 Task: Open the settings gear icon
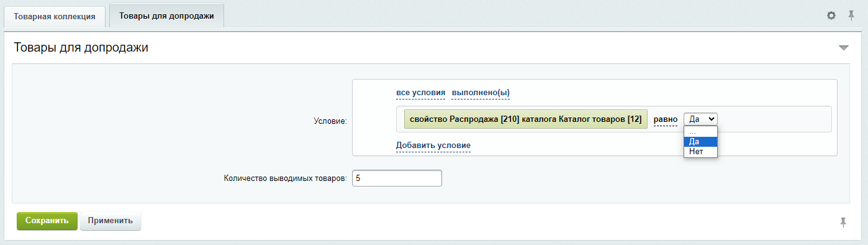831,16
